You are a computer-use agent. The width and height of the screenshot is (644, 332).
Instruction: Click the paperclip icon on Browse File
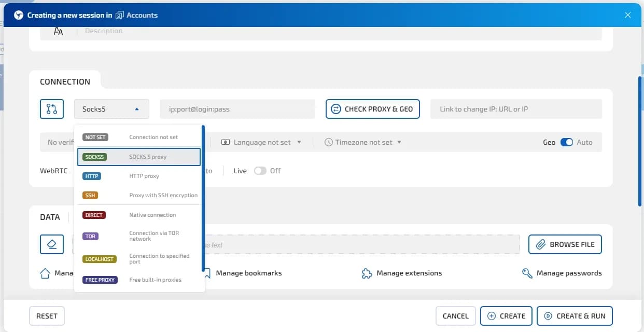[541, 244]
